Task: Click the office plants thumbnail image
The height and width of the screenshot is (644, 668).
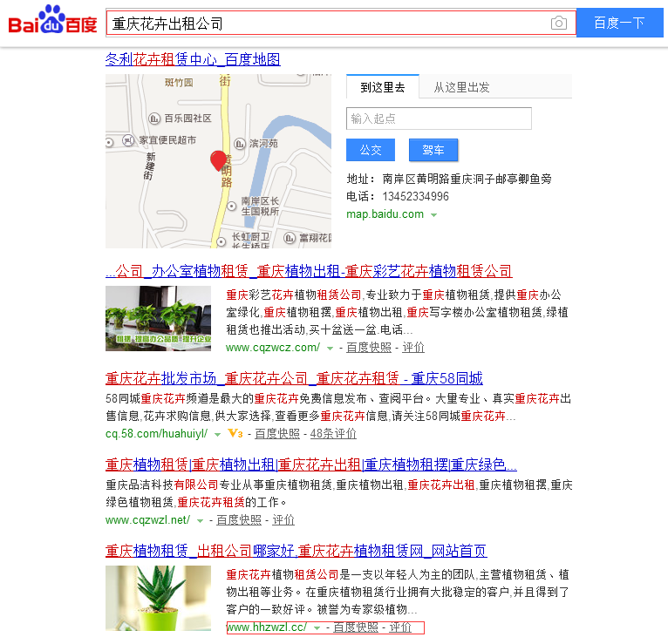Action: coord(158,318)
